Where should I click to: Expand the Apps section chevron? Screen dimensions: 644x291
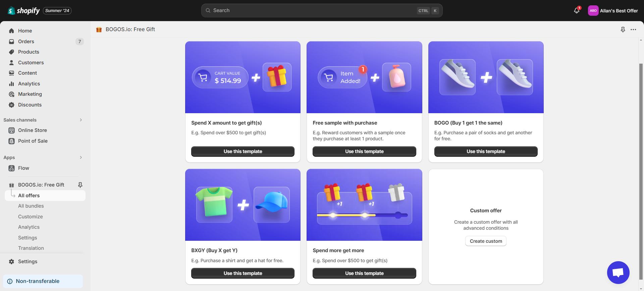[x=80, y=157]
